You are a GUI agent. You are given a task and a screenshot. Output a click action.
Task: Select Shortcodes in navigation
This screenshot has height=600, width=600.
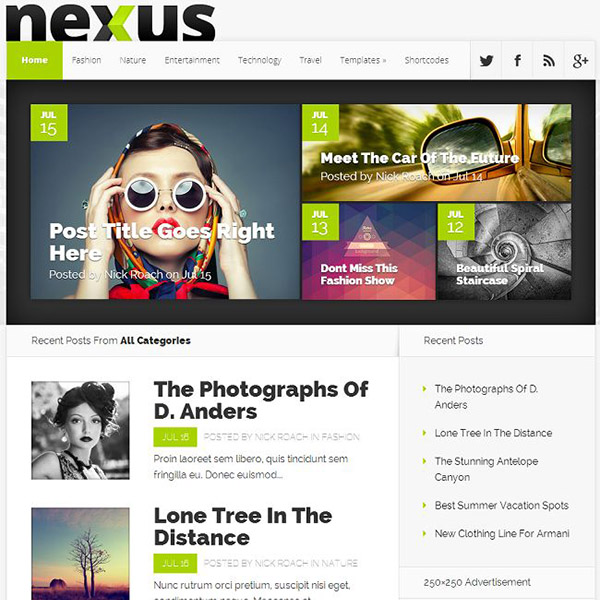[427, 60]
